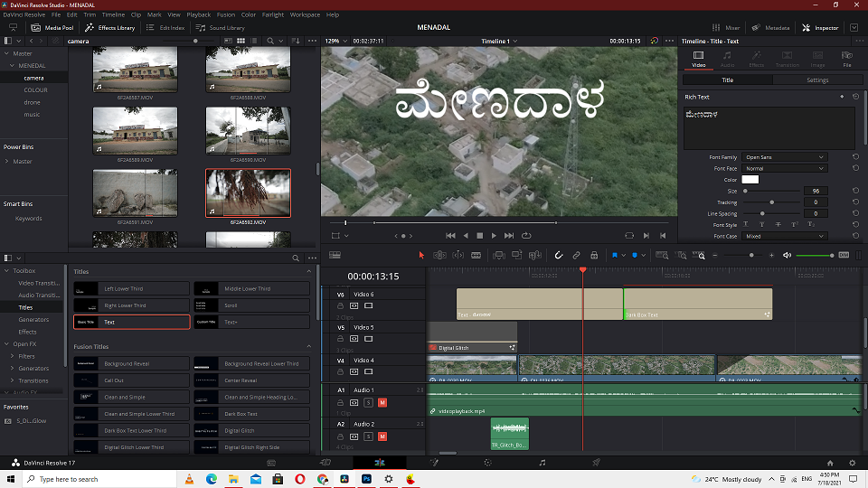Open Edit Index panel button
The height and width of the screenshot is (488, 868).
point(165,28)
